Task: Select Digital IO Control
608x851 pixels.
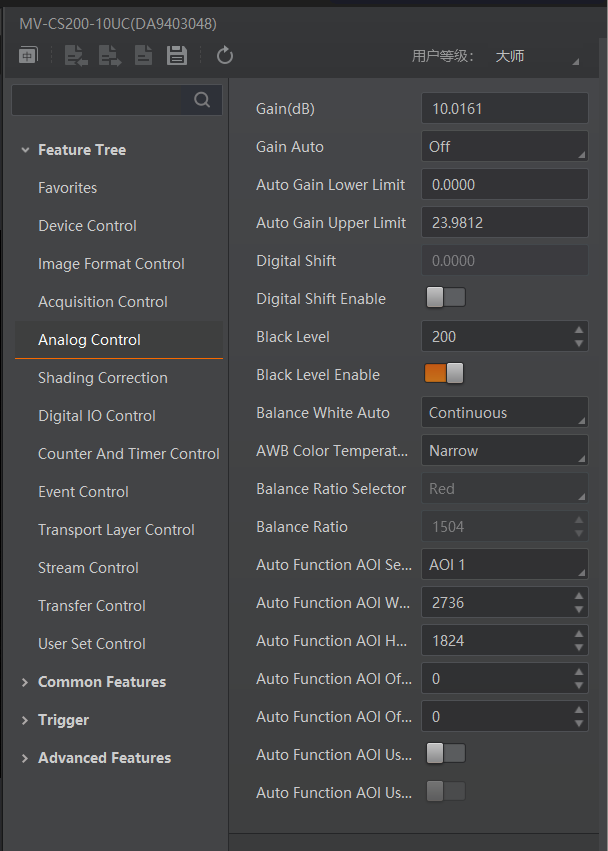Action: point(97,416)
